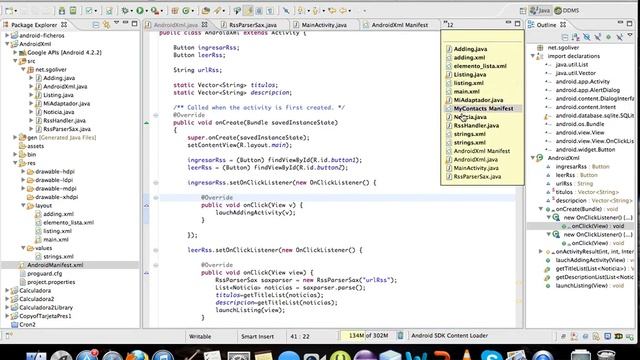The height and width of the screenshot is (360, 640).
Task: Click the Run Garbage Collector trash icon
Action: [400, 336]
